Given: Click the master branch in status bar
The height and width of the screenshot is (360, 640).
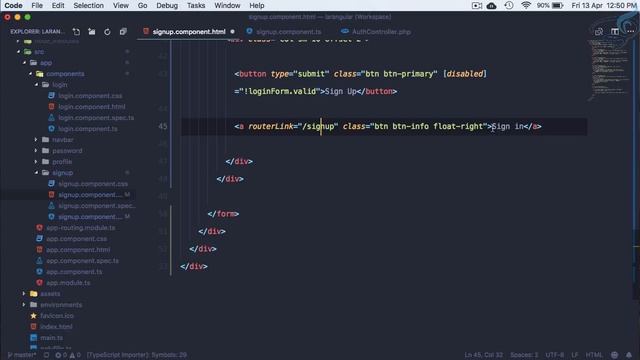Looking at the screenshot, I should [22, 355].
